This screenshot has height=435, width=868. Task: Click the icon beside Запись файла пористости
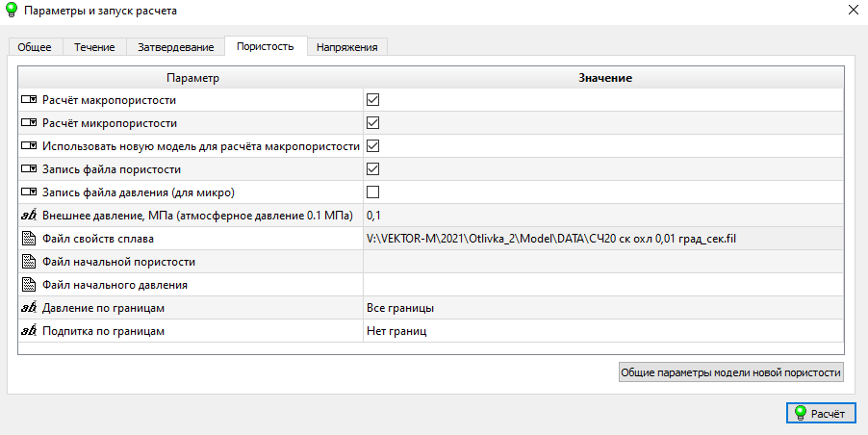pos(29,169)
